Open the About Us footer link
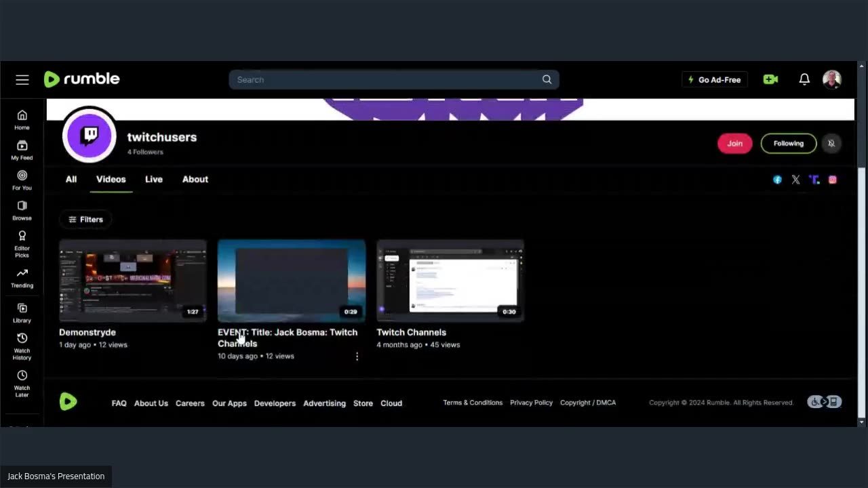 tap(151, 403)
